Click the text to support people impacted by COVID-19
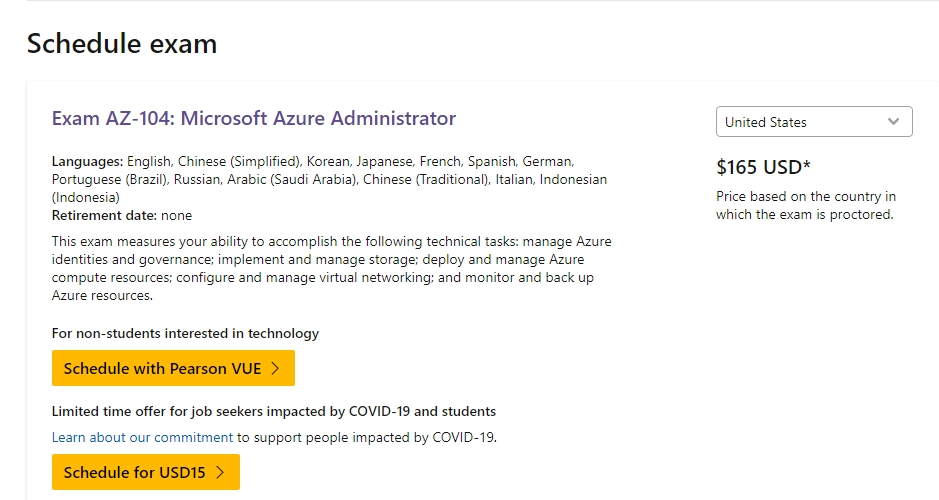The width and height of the screenshot is (939, 500). pyautogui.click(x=367, y=437)
